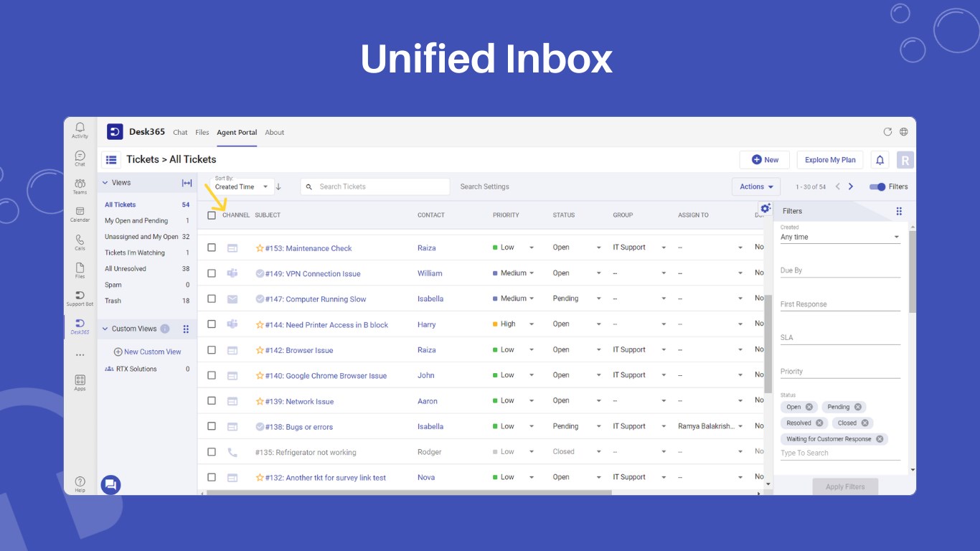Open column settings gear icon
The image size is (980, 551).
pyautogui.click(x=765, y=208)
